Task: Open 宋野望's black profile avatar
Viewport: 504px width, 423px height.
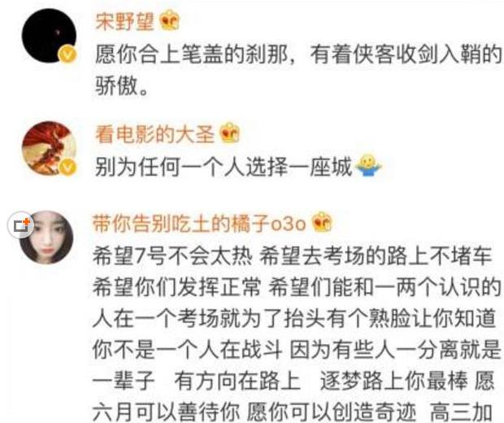Action: click(x=49, y=36)
